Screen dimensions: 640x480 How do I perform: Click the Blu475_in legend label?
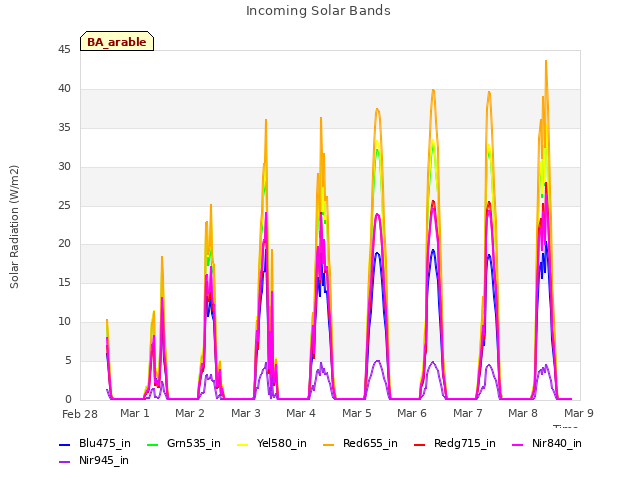(105, 444)
